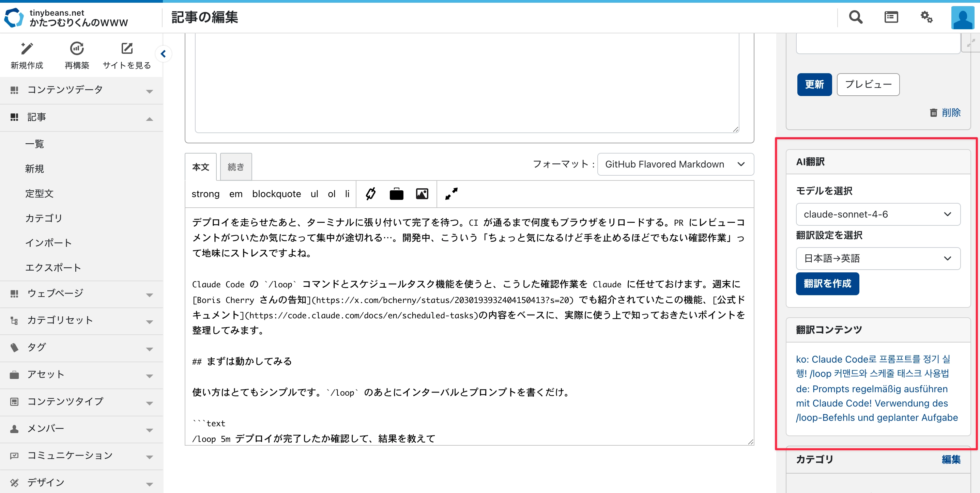Click the insert link icon in editor toolbar
Screen dimensions: 980x493
pyautogui.click(x=370, y=194)
